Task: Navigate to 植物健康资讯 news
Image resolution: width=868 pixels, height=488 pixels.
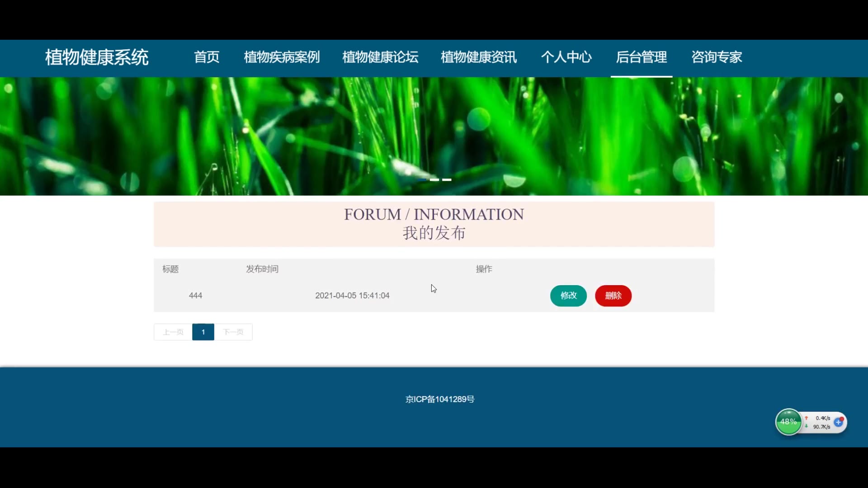Action: (479, 57)
